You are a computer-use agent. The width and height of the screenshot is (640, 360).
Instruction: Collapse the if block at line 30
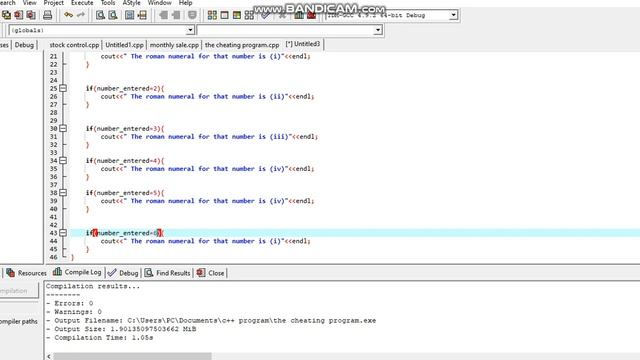coord(63,129)
